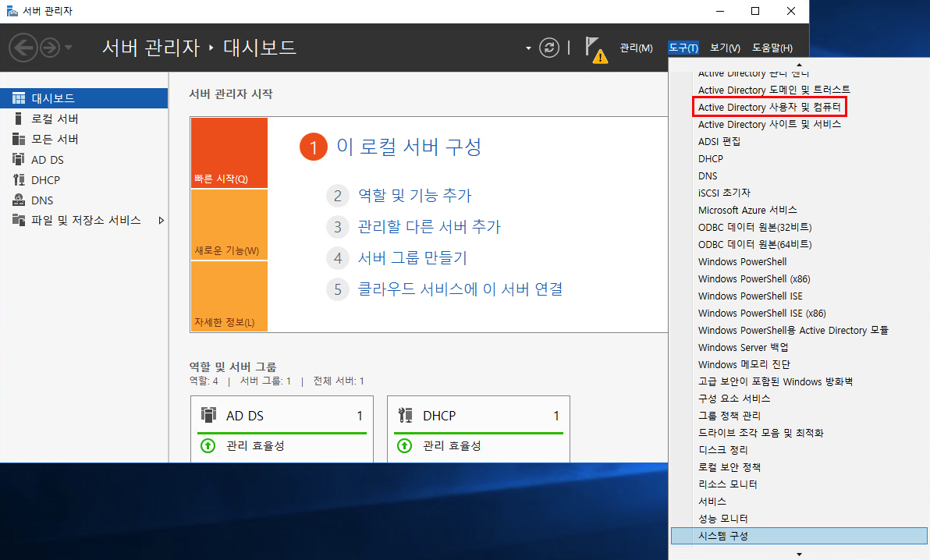This screenshot has width=930, height=560.
Task: Open the dropdown arrow beside the refresh icon
Action: (x=528, y=48)
